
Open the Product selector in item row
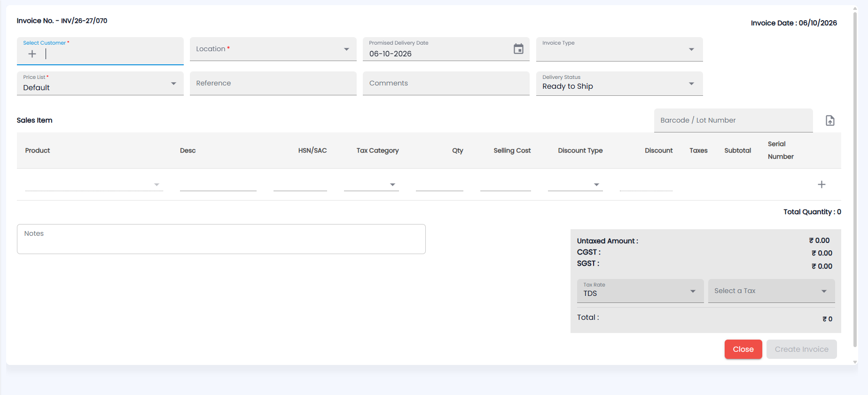(x=94, y=185)
